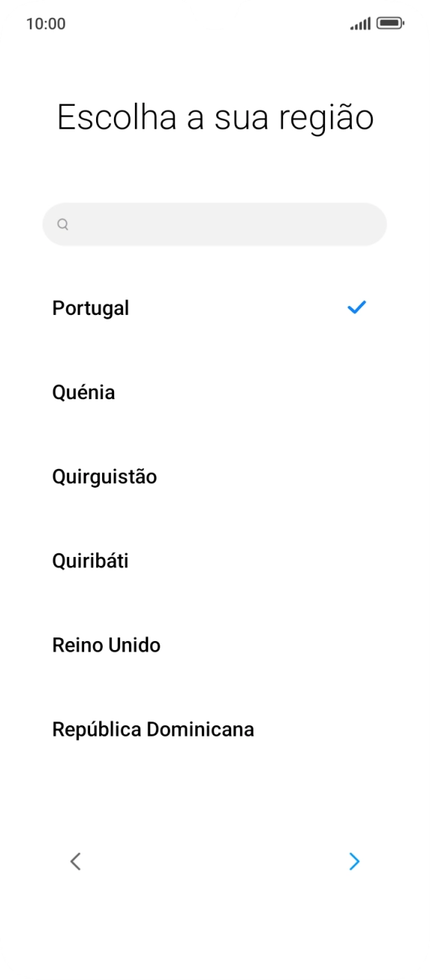Select the República Dominicana list entry
This screenshot has width=430, height=980.
[x=152, y=729]
